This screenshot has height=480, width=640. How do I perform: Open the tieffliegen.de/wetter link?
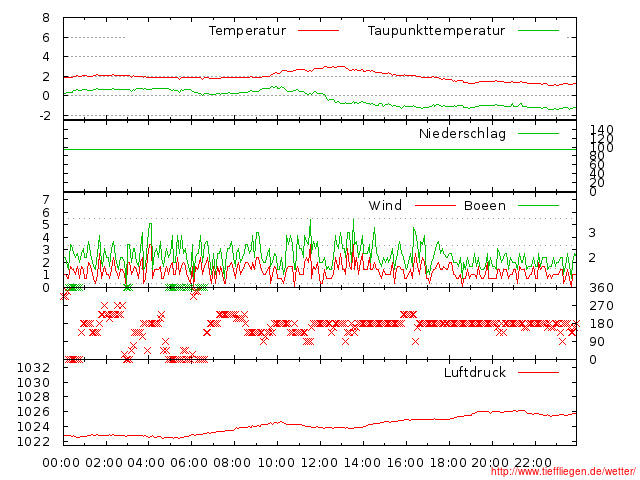point(563,472)
